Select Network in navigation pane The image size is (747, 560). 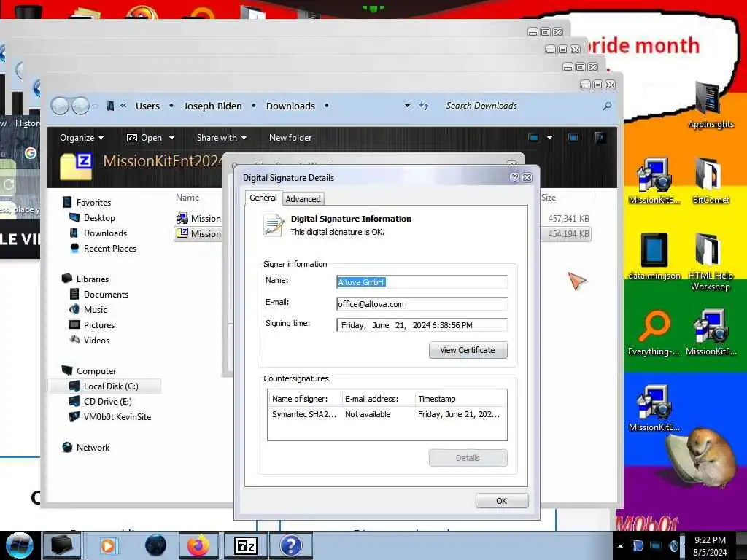[93, 447]
